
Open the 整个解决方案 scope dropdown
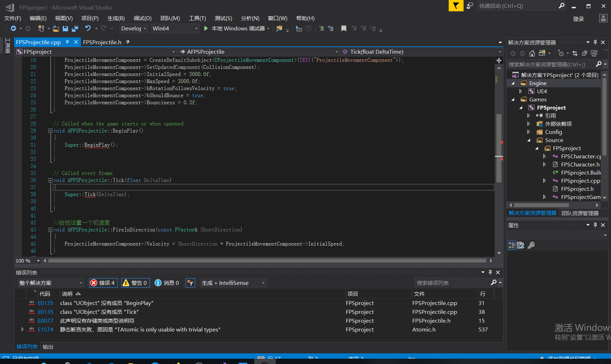click(x=51, y=283)
